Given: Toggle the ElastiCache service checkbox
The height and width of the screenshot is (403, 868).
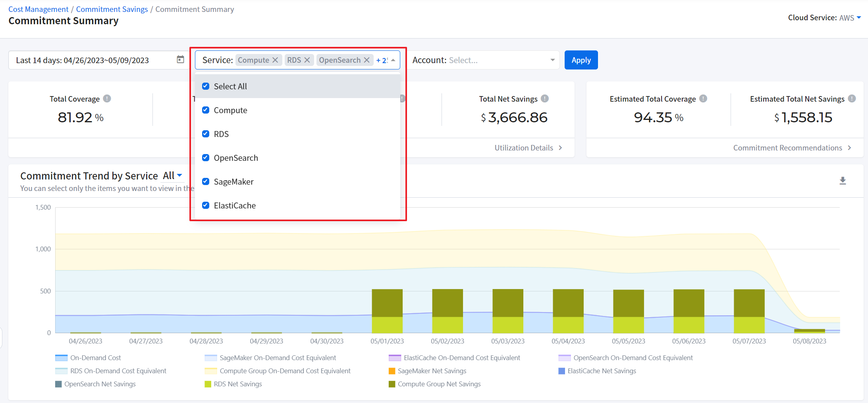Looking at the screenshot, I should coord(206,205).
